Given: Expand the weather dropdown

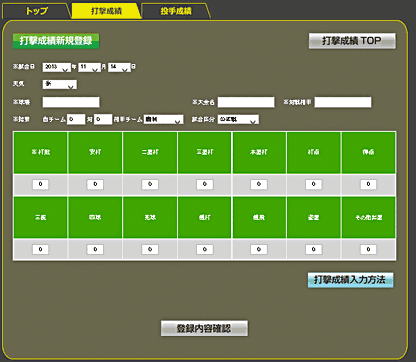Looking at the screenshot, I should point(60,84).
